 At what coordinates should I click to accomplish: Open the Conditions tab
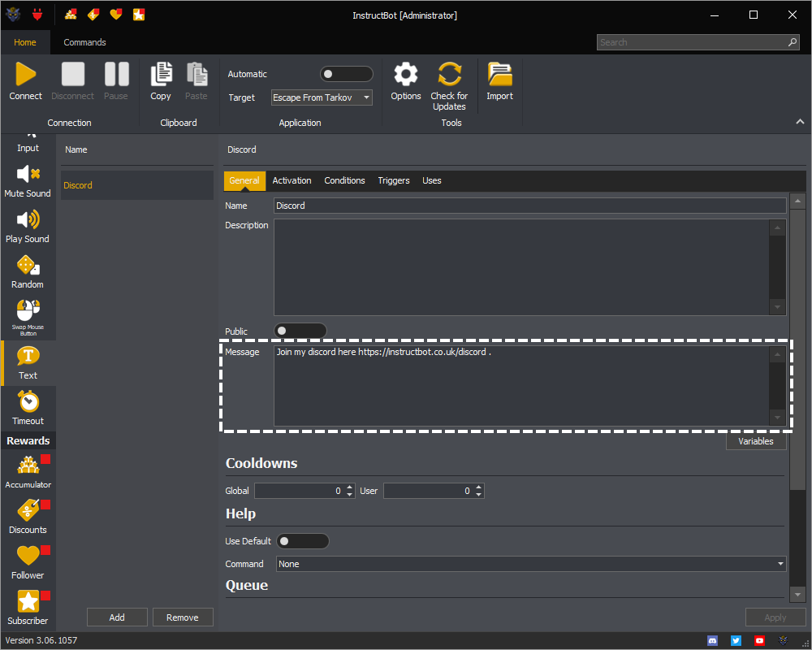tap(345, 181)
